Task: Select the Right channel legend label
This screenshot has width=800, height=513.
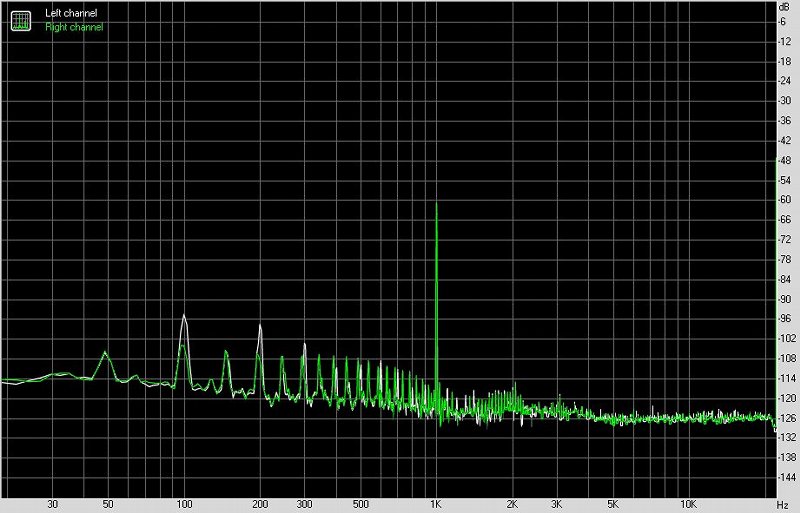Action: (x=74, y=27)
